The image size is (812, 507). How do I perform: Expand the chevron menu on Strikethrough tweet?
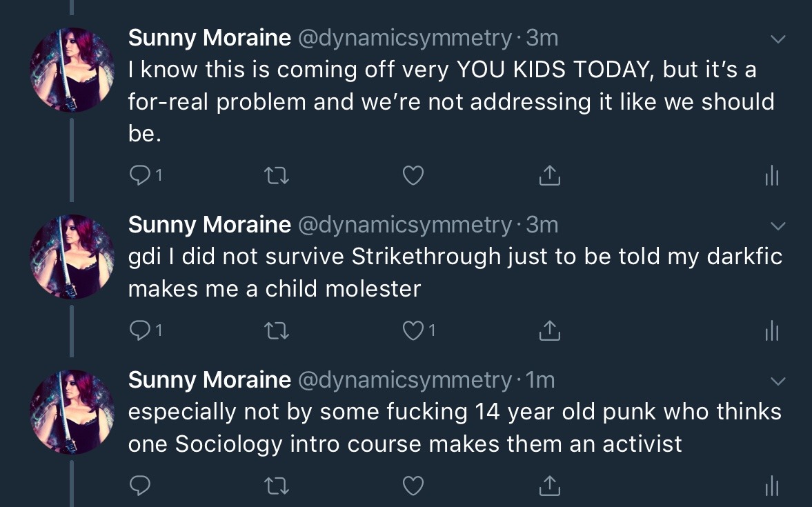pyautogui.click(x=778, y=226)
